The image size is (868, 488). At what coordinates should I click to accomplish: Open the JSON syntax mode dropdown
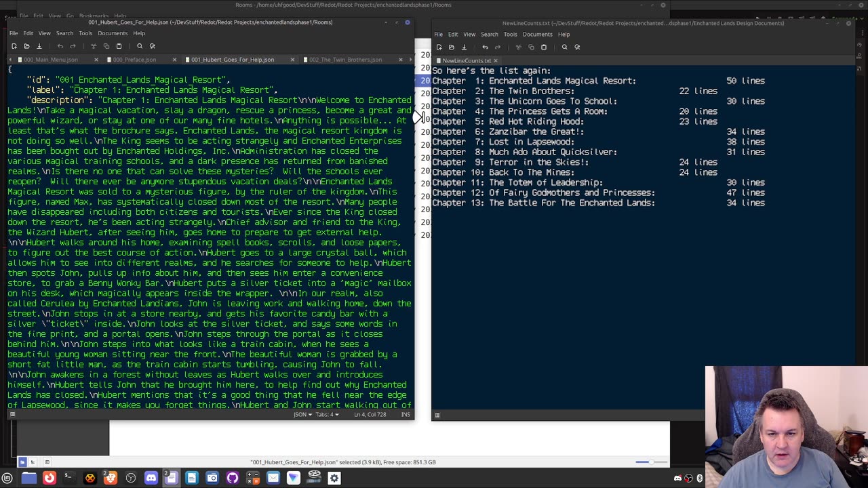[302, 414]
